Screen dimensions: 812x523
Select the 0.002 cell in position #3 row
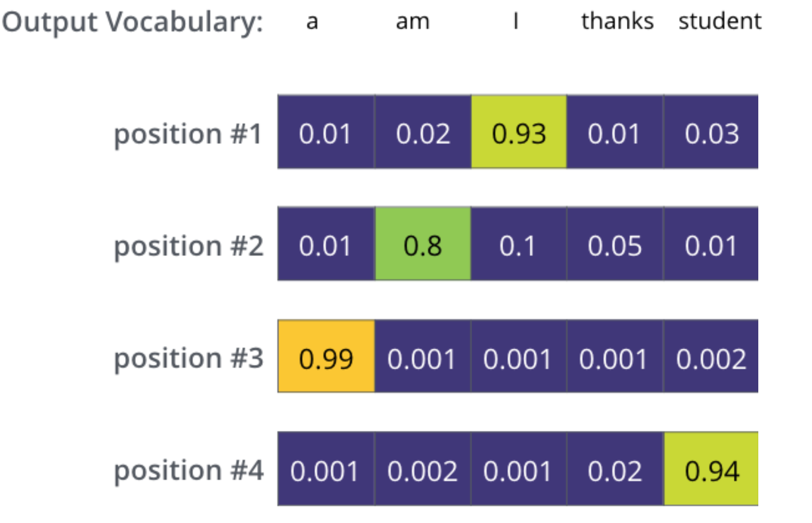coord(711,357)
